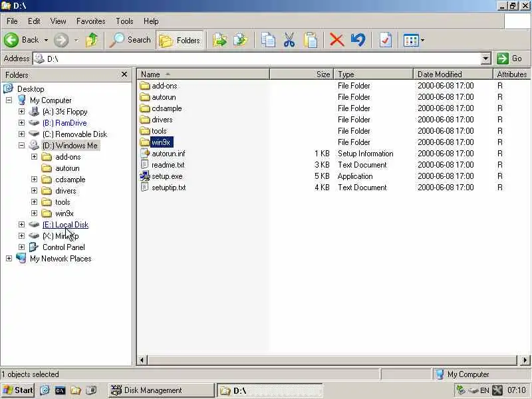Open the Back history dropdown arrow
The height and width of the screenshot is (399, 532).
coord(46,40)
